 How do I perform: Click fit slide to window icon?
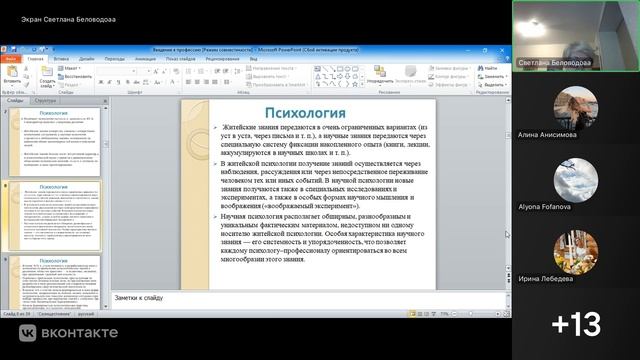[x=507, y=314]
